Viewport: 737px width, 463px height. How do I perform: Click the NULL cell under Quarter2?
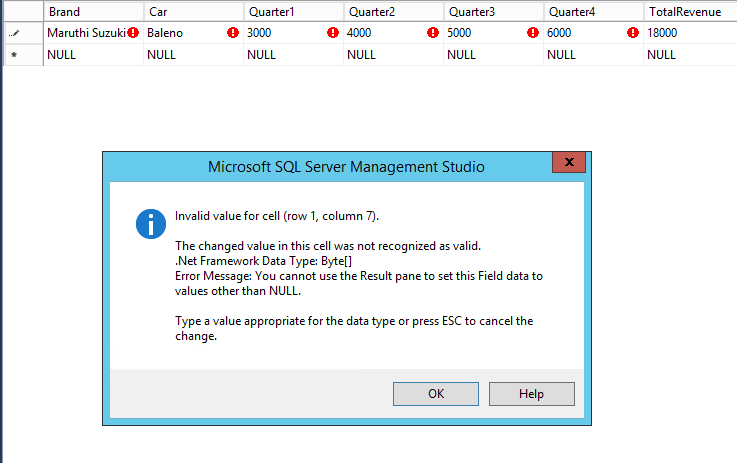coord(394,55)
